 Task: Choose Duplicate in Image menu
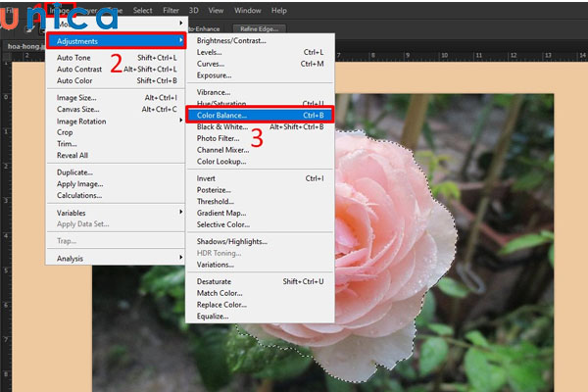[x=117, y=172]
